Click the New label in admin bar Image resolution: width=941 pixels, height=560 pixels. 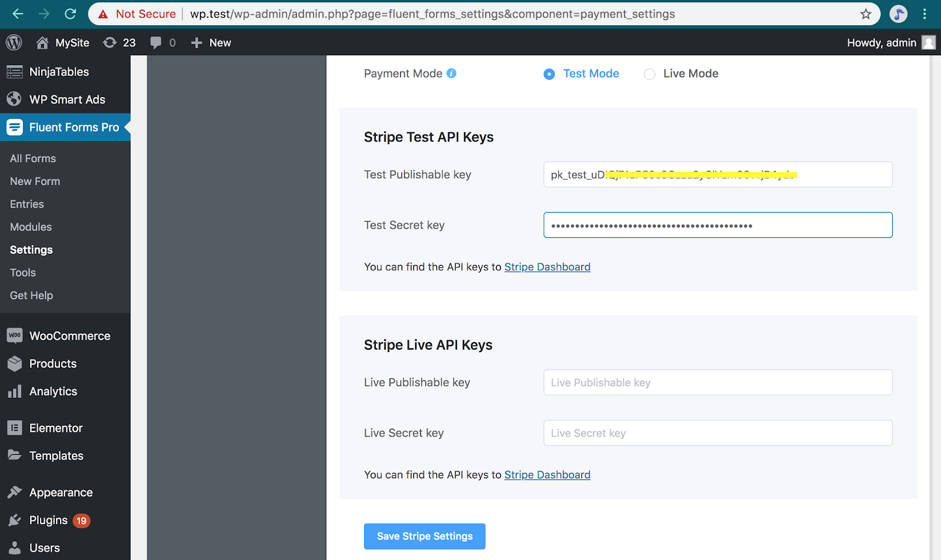pos(220,42)
